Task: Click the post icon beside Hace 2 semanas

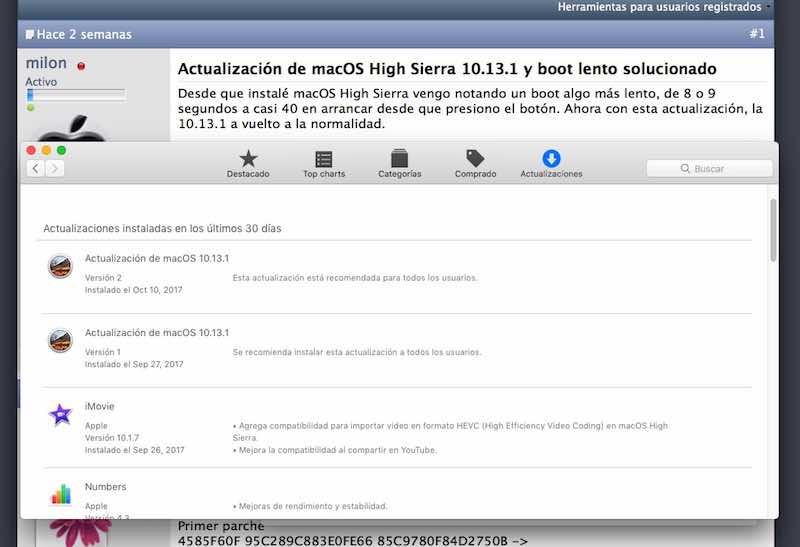Action: pyautogui.click(x=30, y=34)
